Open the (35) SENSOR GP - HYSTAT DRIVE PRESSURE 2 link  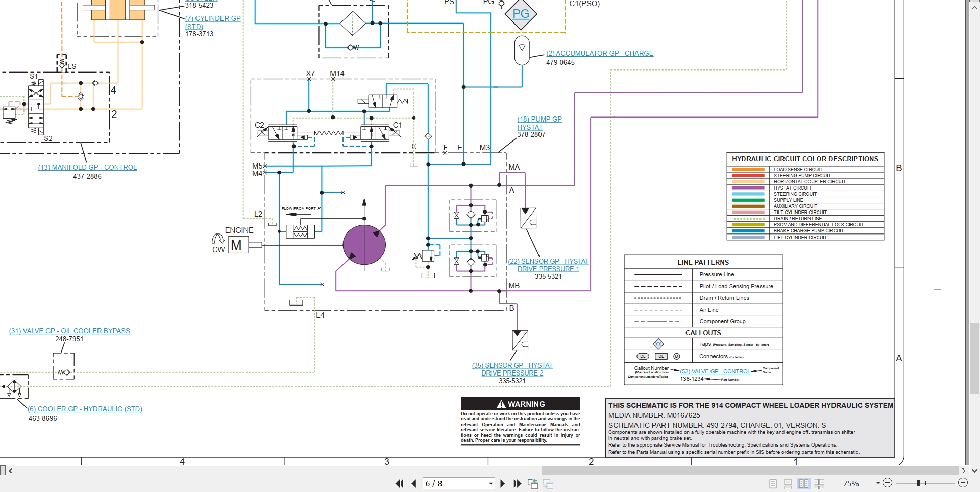coord(512,369)
